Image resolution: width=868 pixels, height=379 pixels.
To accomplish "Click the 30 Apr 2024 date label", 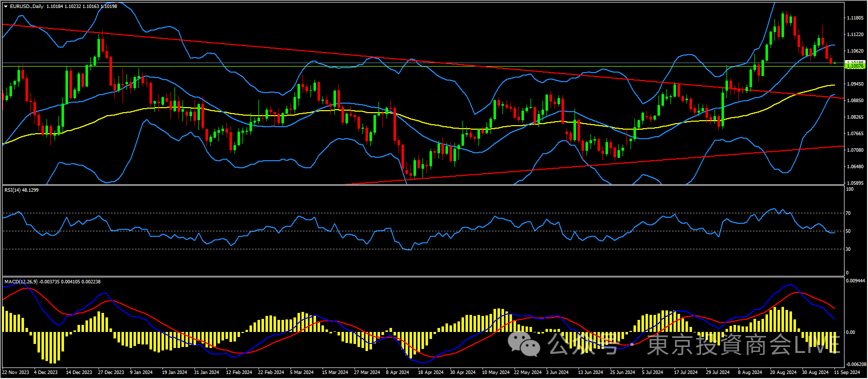I will tap(463, 372).
